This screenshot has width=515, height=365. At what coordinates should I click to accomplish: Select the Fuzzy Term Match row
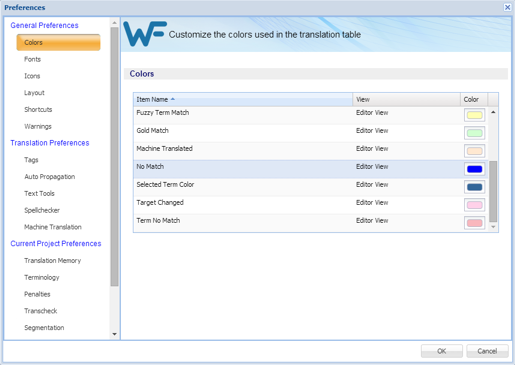[311, 115]
